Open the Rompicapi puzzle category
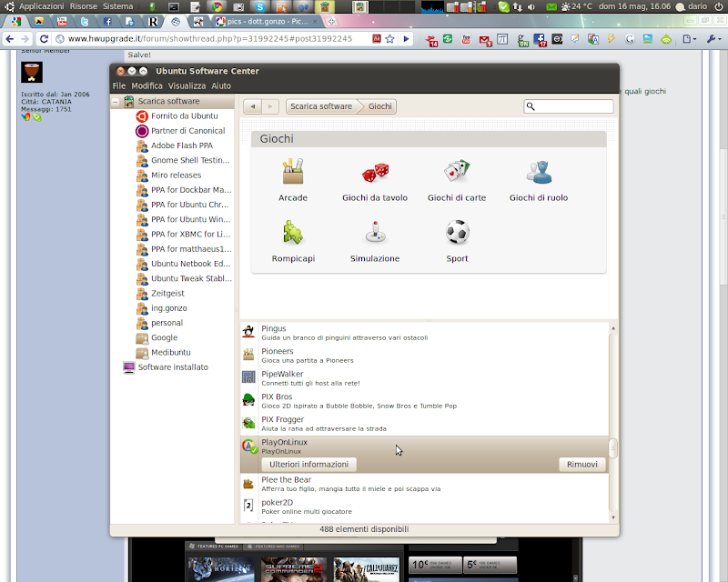The height and width of the screenshot is (582, 728). pyautogui.click(x=293, y=241)
